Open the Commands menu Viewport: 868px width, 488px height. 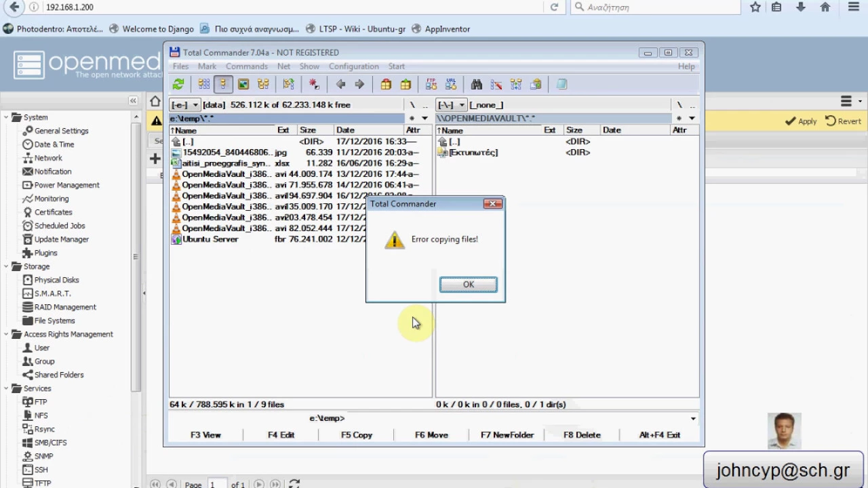pos(247,66)
